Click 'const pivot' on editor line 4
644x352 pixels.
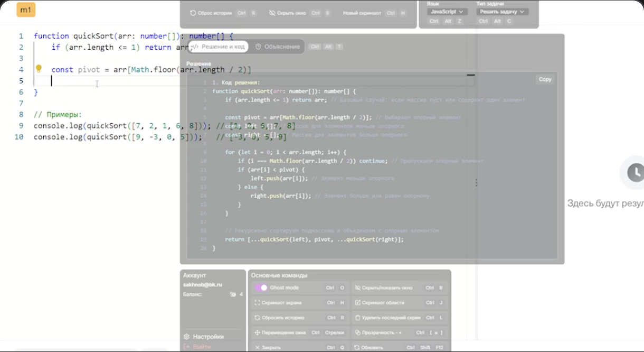click(75, 69)
